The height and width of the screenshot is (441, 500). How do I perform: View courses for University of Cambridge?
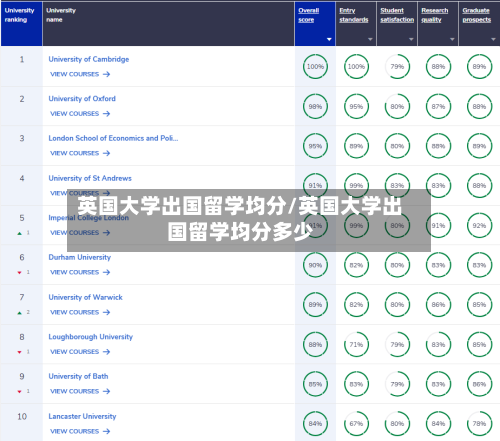pos(80,74)
